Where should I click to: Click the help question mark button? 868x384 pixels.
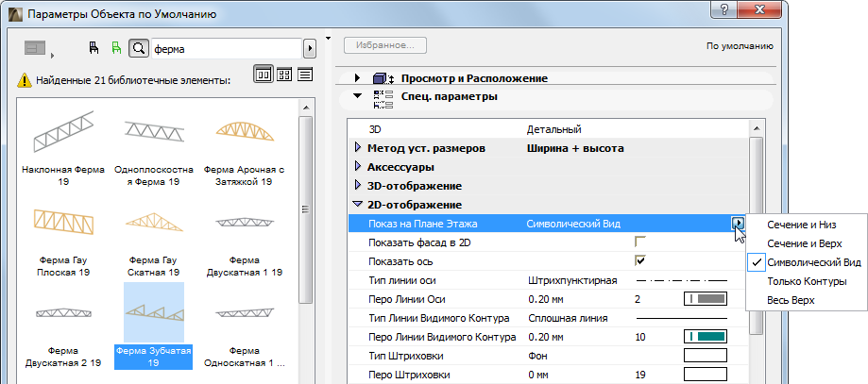pos(724,12)
